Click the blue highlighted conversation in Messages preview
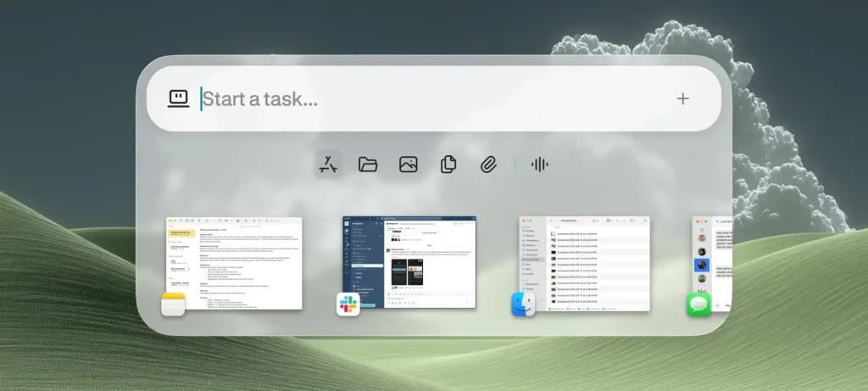This screenshot has width=868, height=391. (702, 265)
